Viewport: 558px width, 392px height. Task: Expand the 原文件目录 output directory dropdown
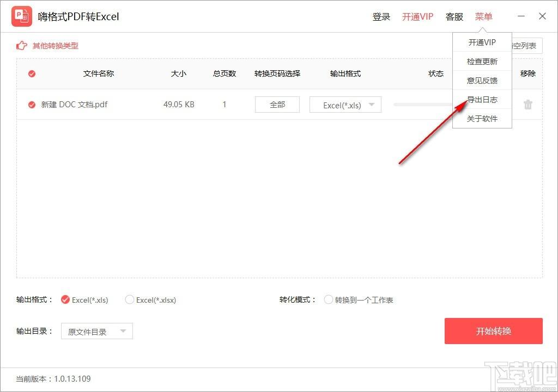tap(97, 331)
